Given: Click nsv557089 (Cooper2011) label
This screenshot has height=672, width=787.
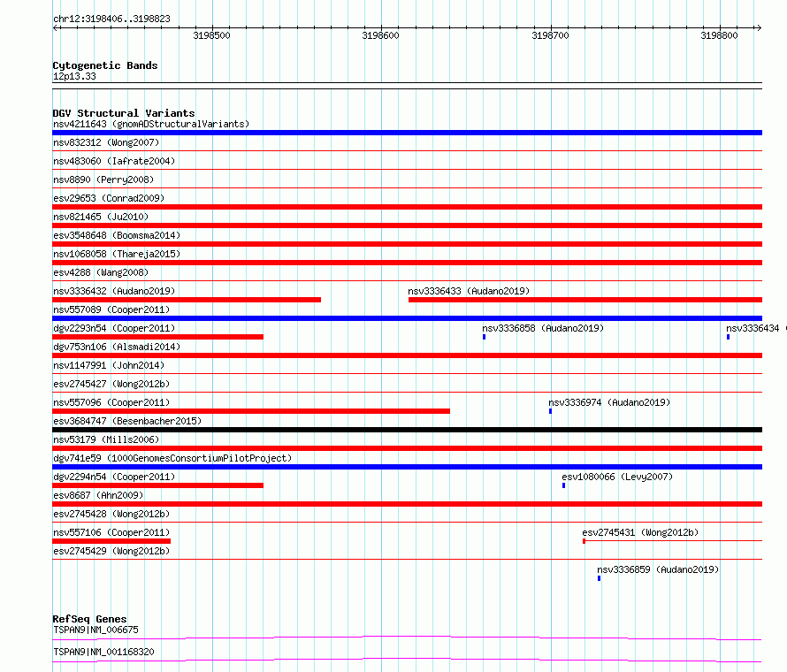Looking at the screenshot, I should (x=111, y=309).
